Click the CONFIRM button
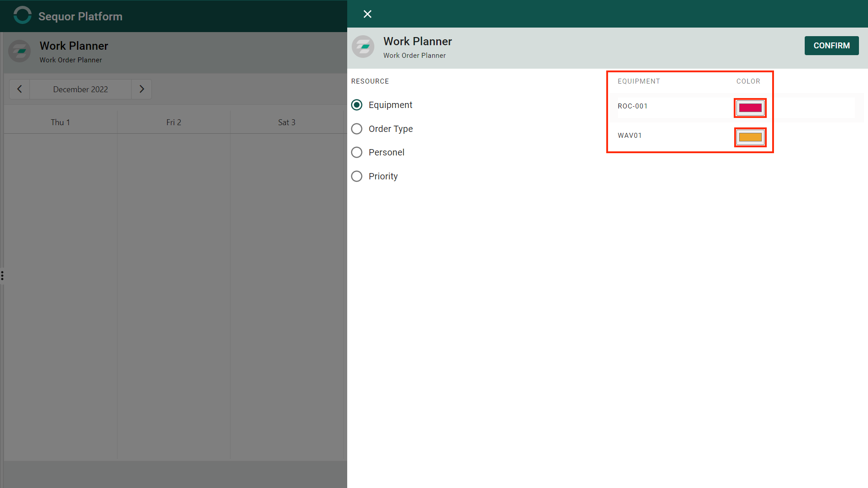Image resolution: width=868 pixels, height=488 pixels. point(831,46)
